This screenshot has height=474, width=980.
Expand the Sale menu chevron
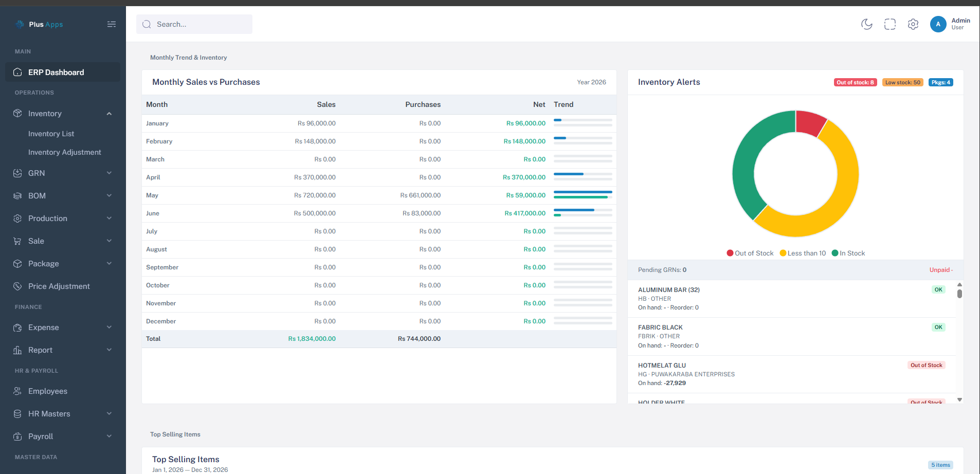(109, 241)
